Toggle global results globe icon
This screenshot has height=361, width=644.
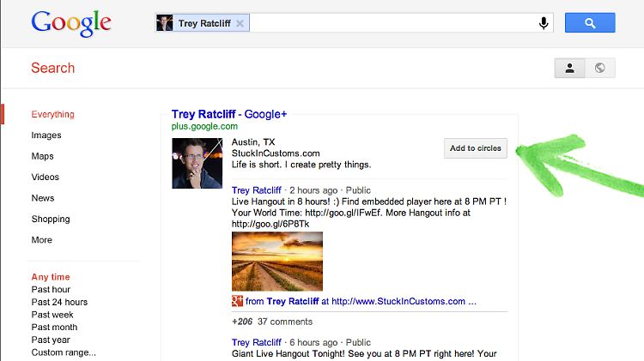pyautogui.click(x=599, y=68)
